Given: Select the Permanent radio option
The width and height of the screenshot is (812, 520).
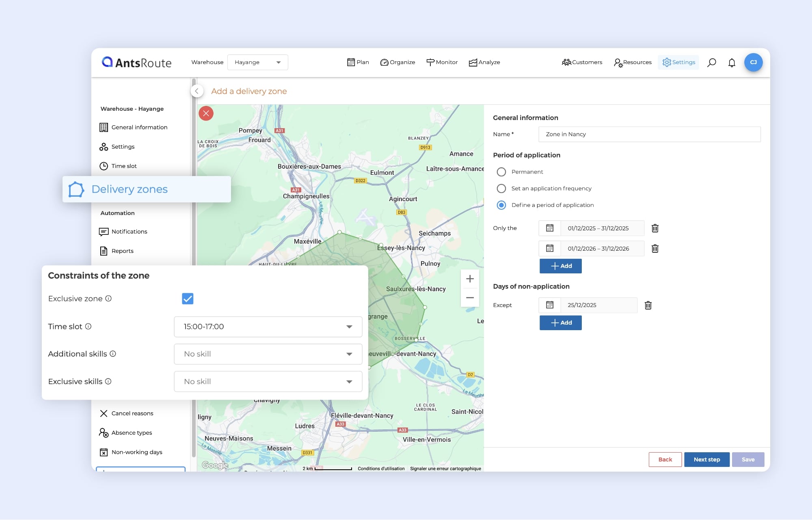Looking at the screenshot, I should pyautogui.click(x=501, y=172).
